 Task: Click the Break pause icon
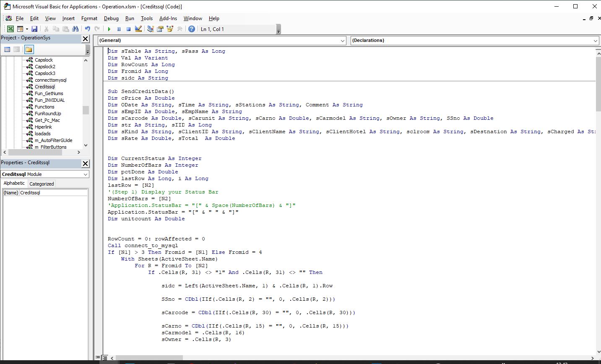pos(119,29)
